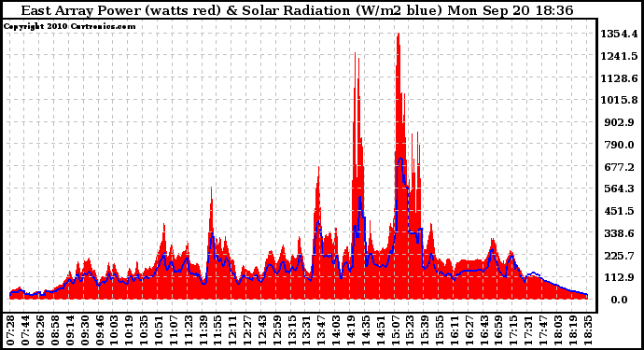The width and height of the screenshot is (644, 350).
Task: Click the 14:51 time label
Action: tap(380, 330)
